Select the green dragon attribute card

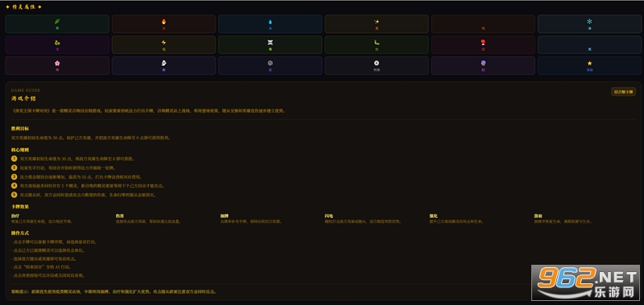pos(57,45)
